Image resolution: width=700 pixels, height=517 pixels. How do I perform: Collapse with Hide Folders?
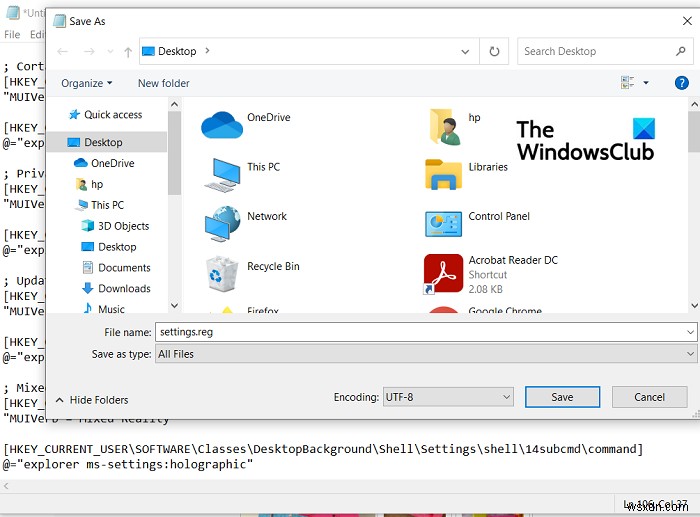92,400
